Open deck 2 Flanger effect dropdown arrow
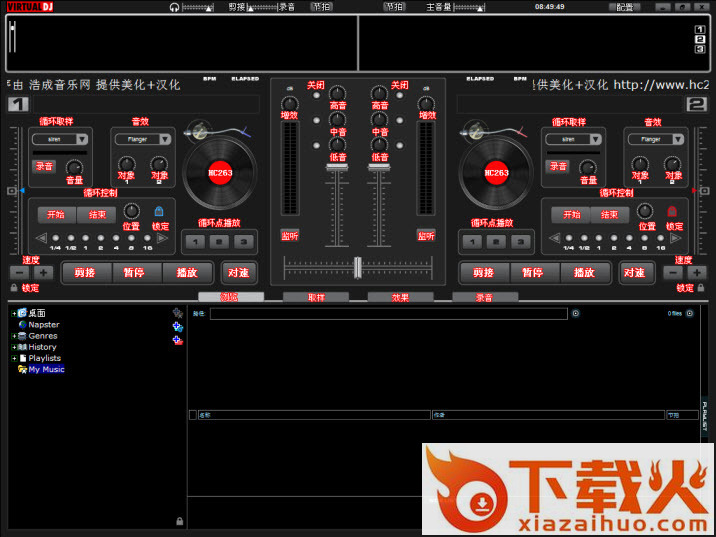This screenshot has height=537, width=716. 678,139
